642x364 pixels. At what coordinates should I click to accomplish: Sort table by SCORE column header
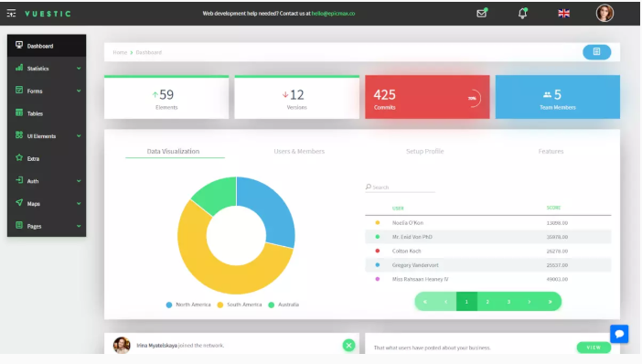point(553,208)
